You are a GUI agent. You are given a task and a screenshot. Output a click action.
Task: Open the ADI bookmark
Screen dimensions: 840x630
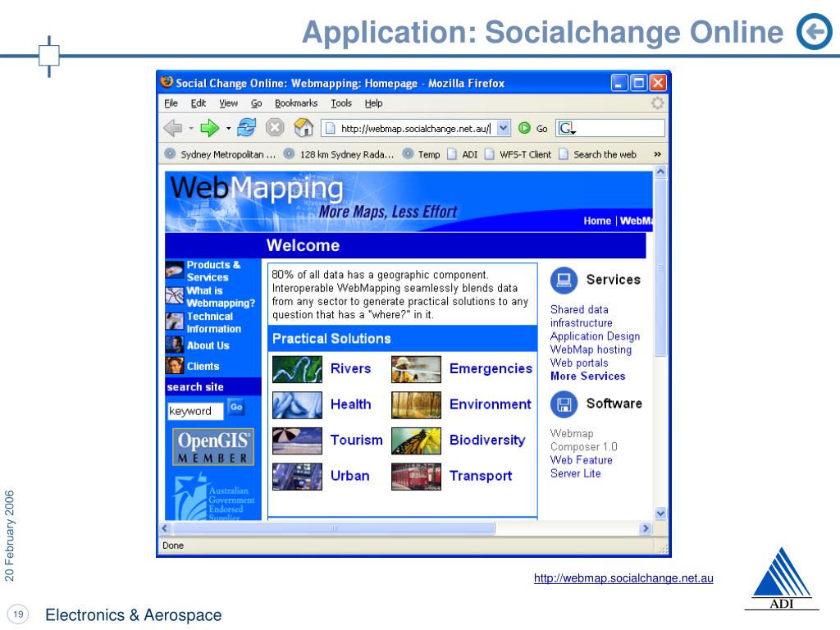pos(463,154)
